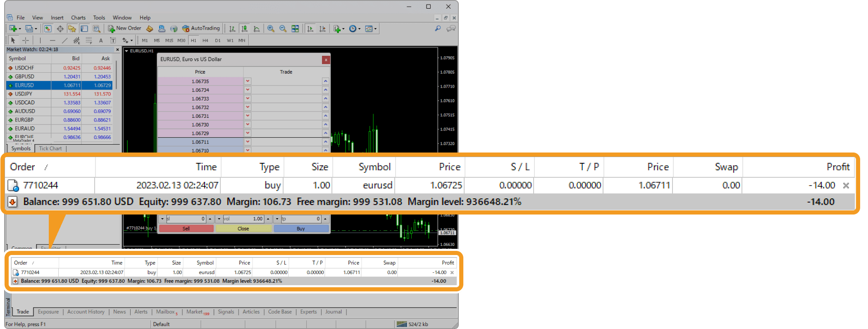
Task: Open the Charts menu
Action: 78,18
